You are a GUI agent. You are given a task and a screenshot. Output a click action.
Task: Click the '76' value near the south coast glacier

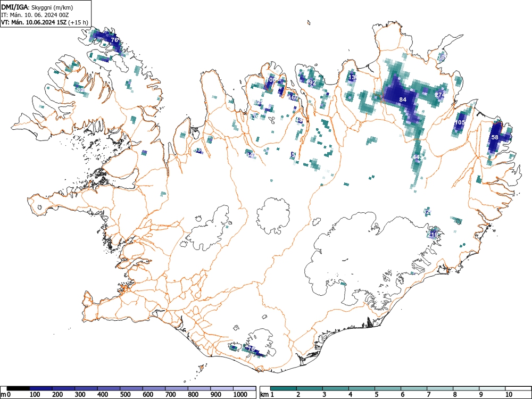click(x=252, y=349)
